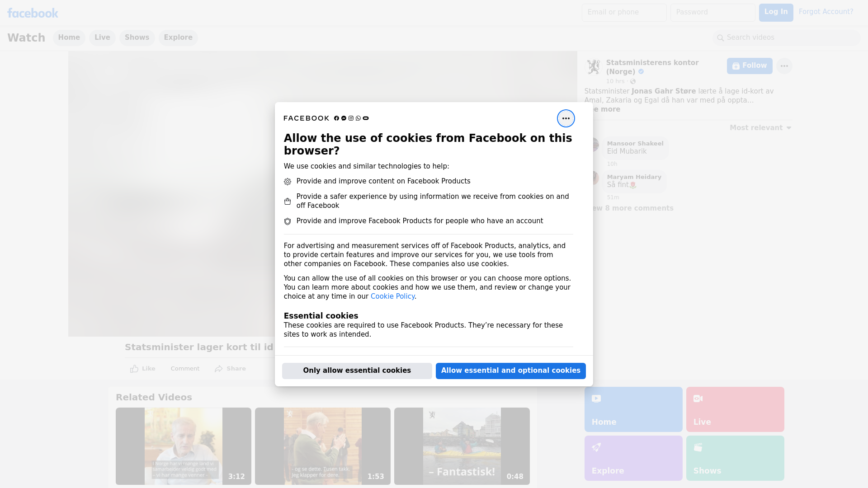Open the related video lasting 3:12
Viewport: 868px width, 488px height.
point(184,446)
